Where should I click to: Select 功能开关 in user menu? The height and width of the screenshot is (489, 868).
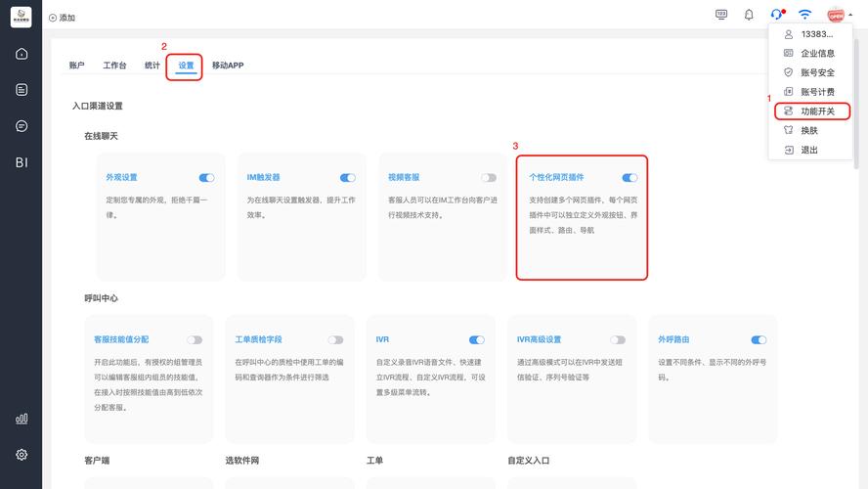817,111
